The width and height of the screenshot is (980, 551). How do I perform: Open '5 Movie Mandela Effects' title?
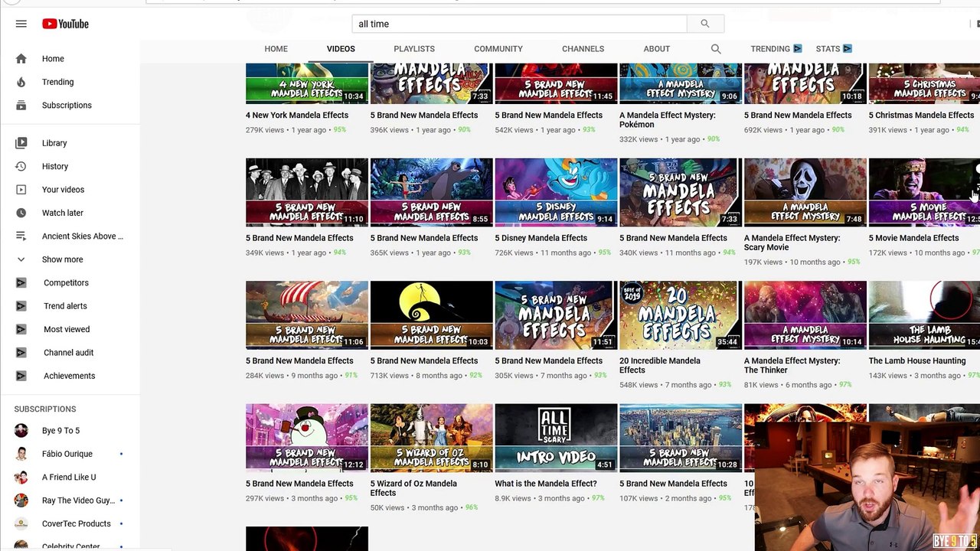pyautogui.click(x=913, y=238)
